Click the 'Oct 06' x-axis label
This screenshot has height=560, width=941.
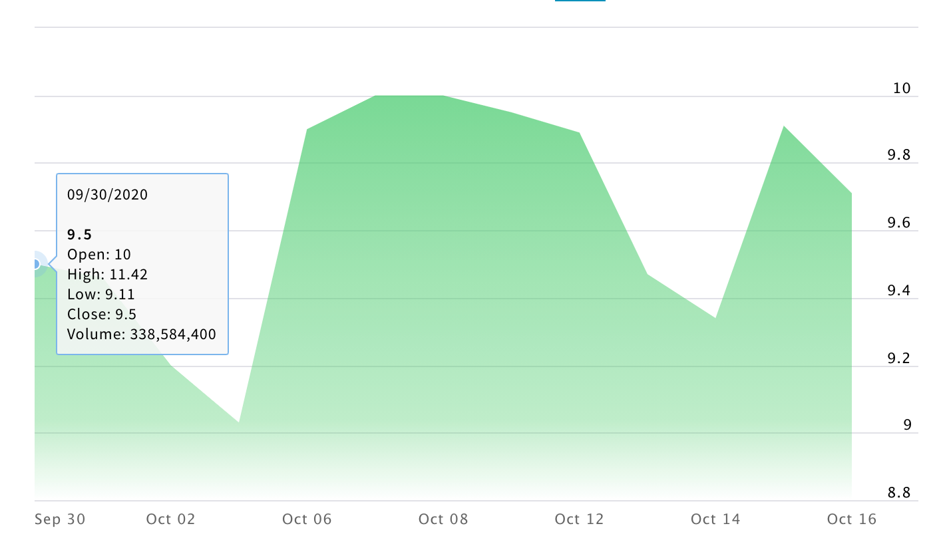(x=307, y=519)
